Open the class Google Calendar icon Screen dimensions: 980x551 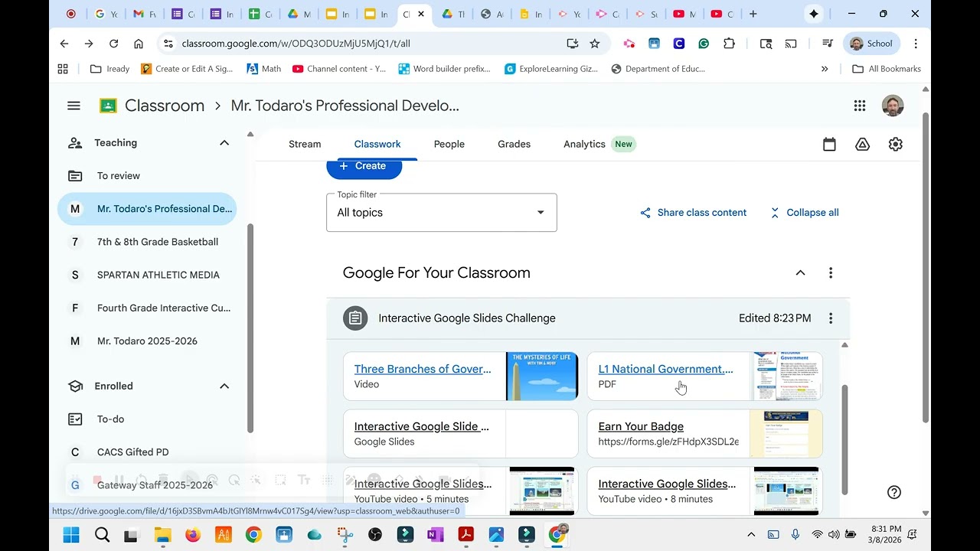[829, 144]
